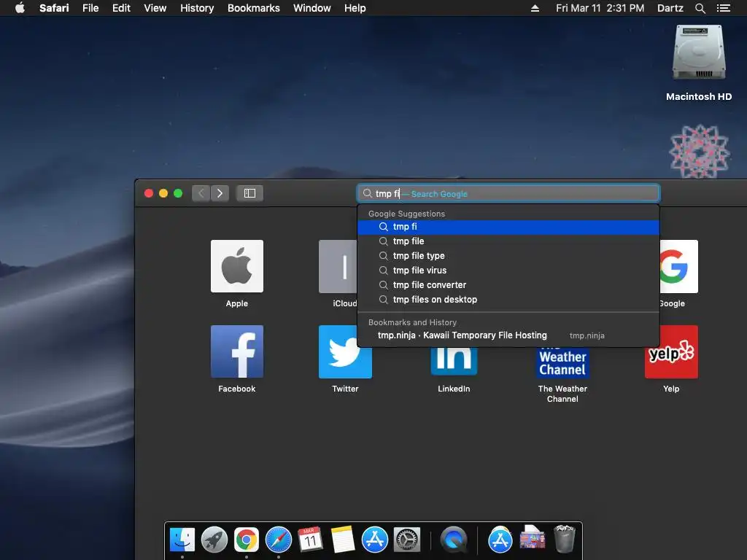Image resolution: width=747 pixels, height=560 pixels.
Task: Open the Edit menu
Action: (x=121, y=8)
